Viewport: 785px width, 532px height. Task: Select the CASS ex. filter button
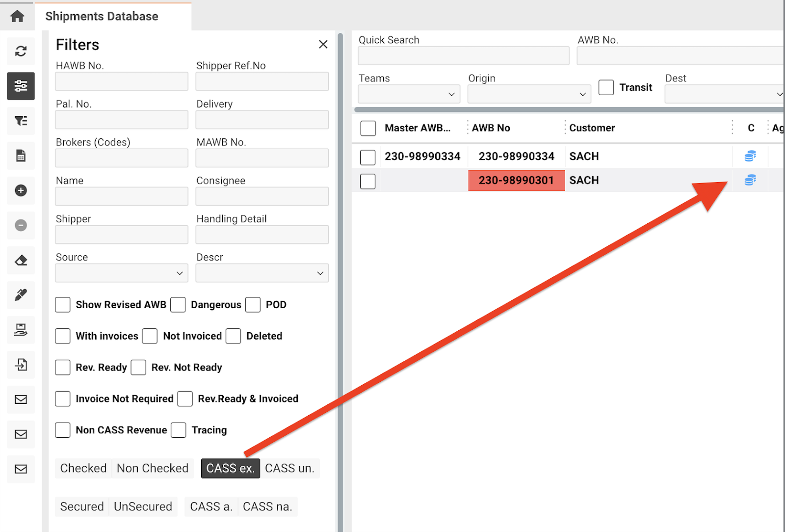point(230,468)
